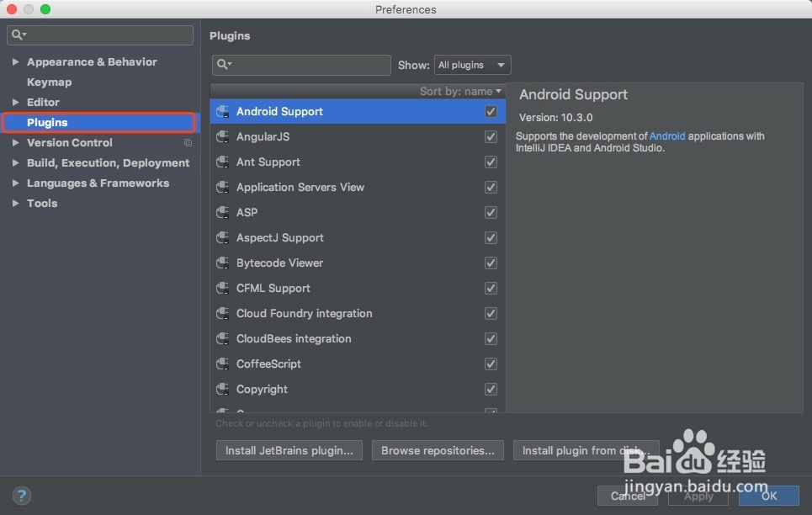Focus the plugin search field
This screenshot has height=515, width=812.
click(x=301, y=65)
